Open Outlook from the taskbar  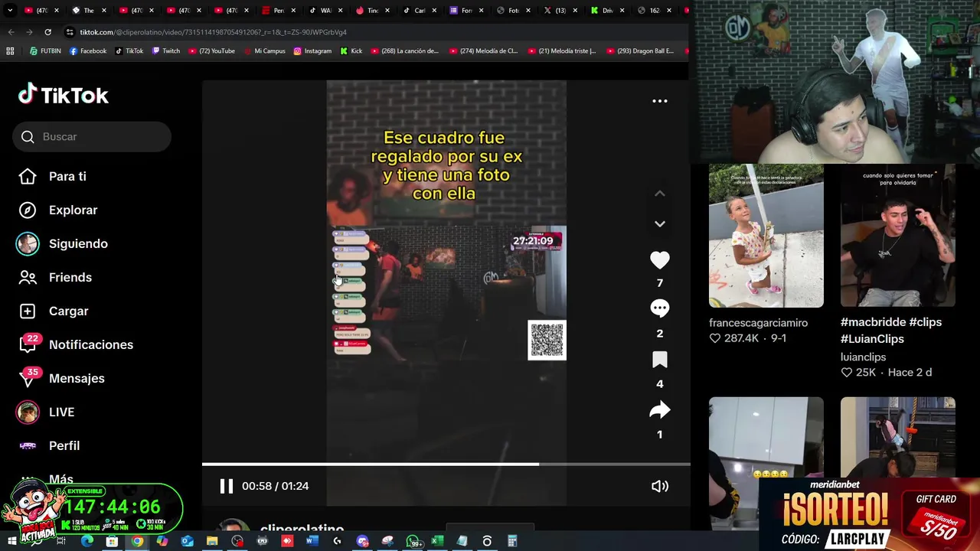click(x=187, y=541)
